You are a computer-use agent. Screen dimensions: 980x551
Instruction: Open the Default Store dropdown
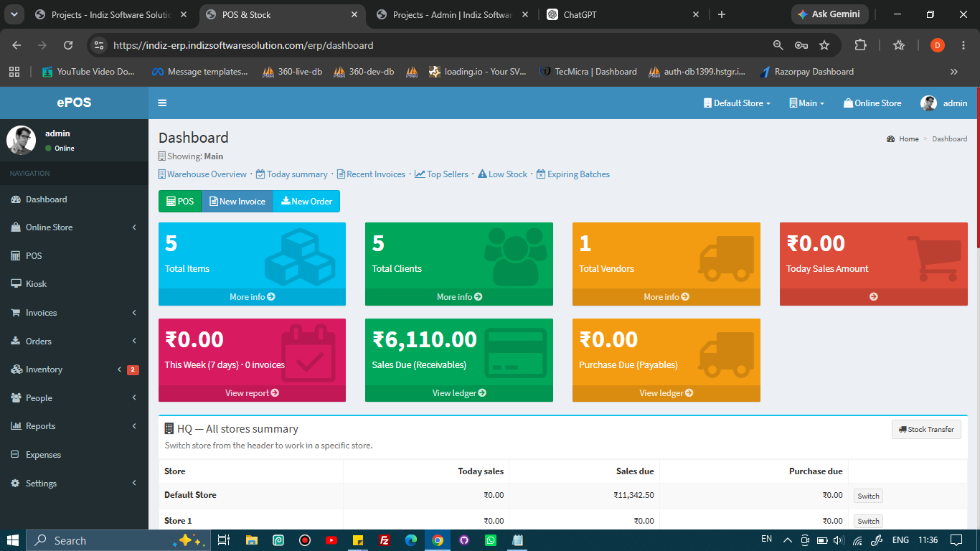point(737,103)
